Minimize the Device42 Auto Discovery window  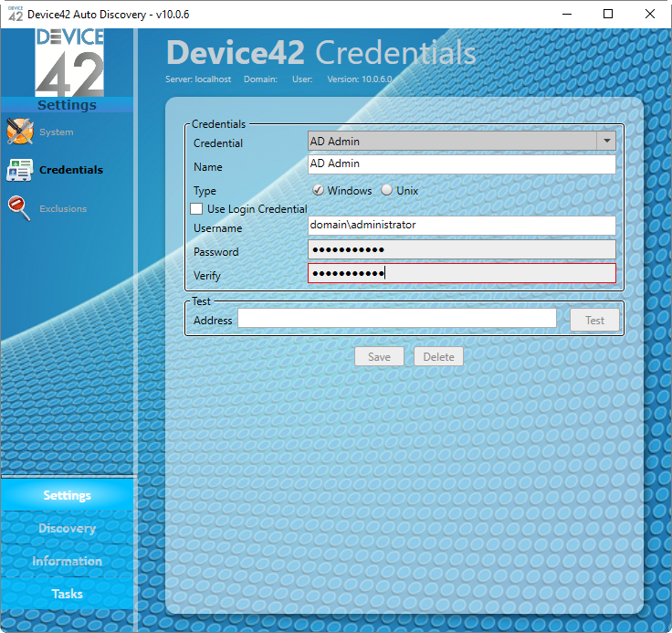(x=567, y=14)
